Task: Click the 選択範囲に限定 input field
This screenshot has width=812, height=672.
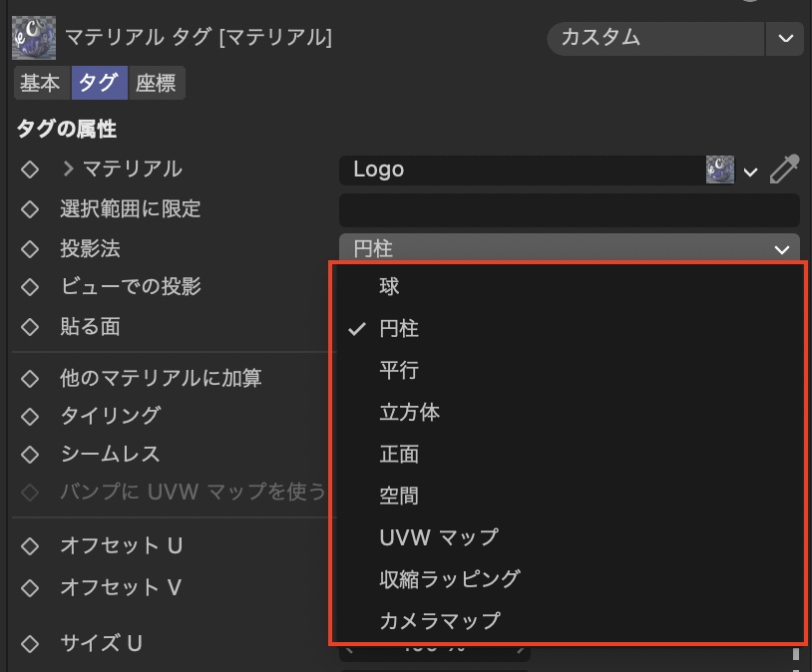Action: 569,209
